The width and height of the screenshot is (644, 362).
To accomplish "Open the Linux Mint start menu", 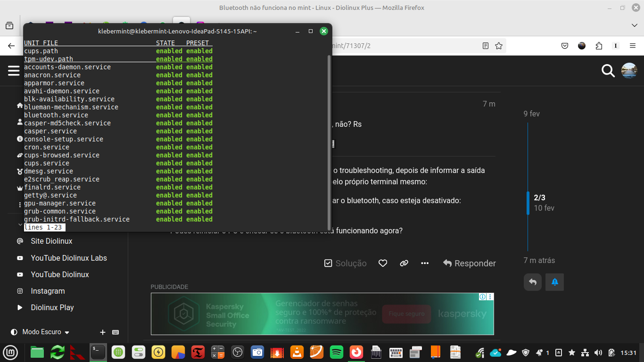I will (x=10, y=352).
